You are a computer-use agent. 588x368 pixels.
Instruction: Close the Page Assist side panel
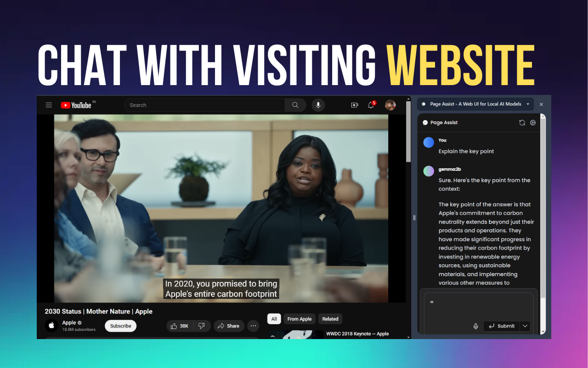[541, 104]
